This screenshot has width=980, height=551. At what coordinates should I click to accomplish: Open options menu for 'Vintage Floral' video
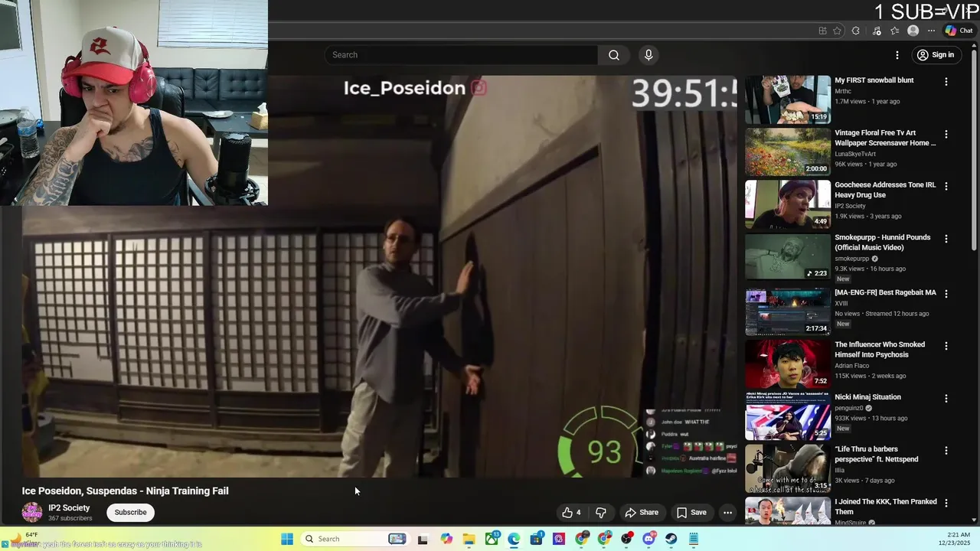pos(946,134)
